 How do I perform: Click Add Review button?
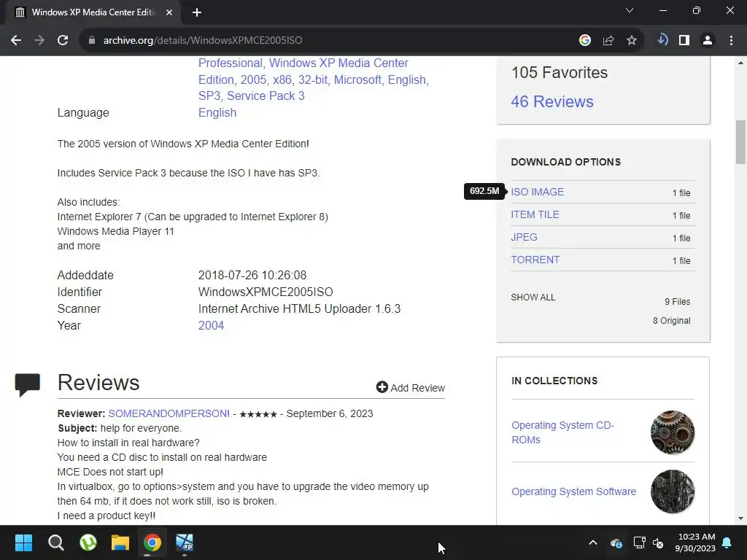[x=411, y=388]
